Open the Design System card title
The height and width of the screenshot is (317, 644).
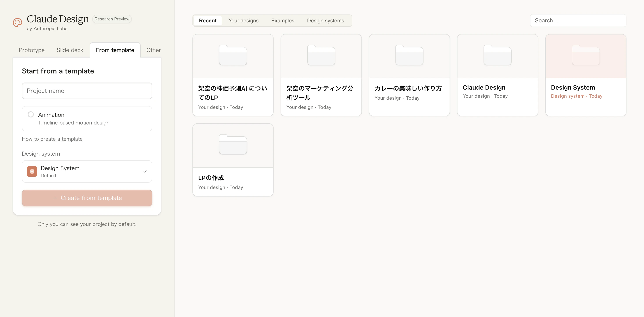pyautogui.click(x=573, y=87)
